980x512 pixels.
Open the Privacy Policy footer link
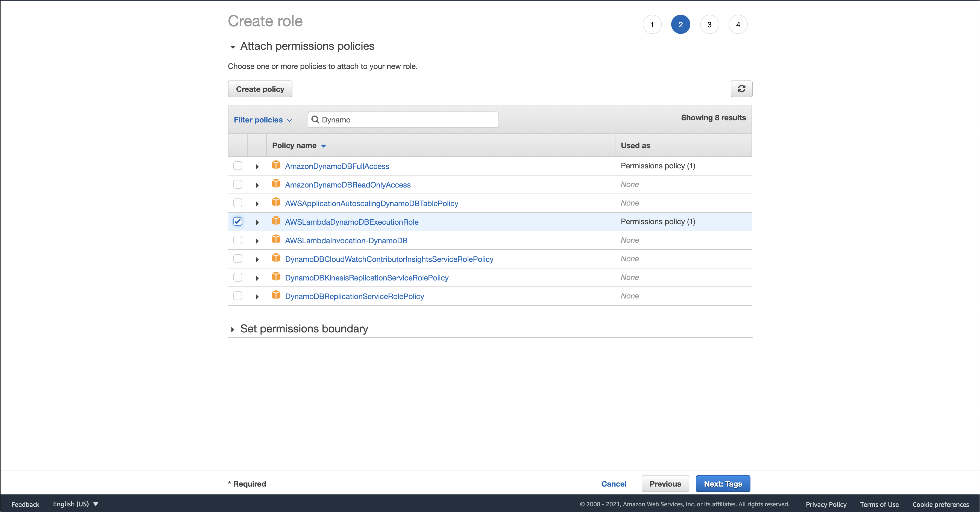click(826, 504)
